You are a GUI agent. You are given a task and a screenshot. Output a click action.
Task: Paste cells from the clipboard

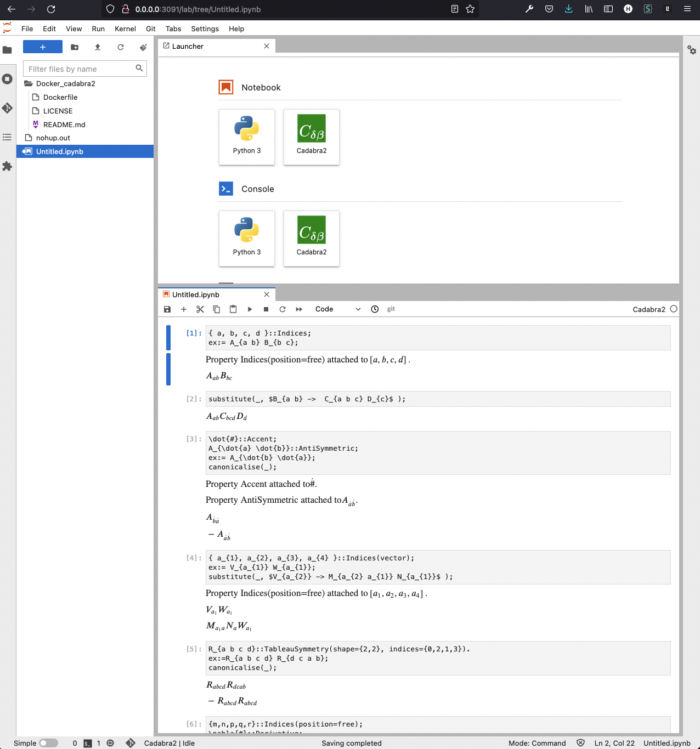[x=233, y=309]
